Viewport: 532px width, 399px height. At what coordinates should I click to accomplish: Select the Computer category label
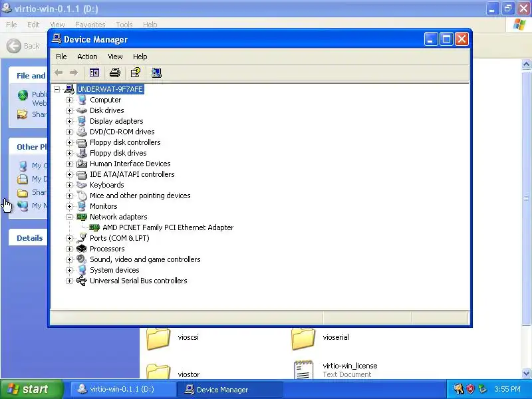(x=105, y=100)
